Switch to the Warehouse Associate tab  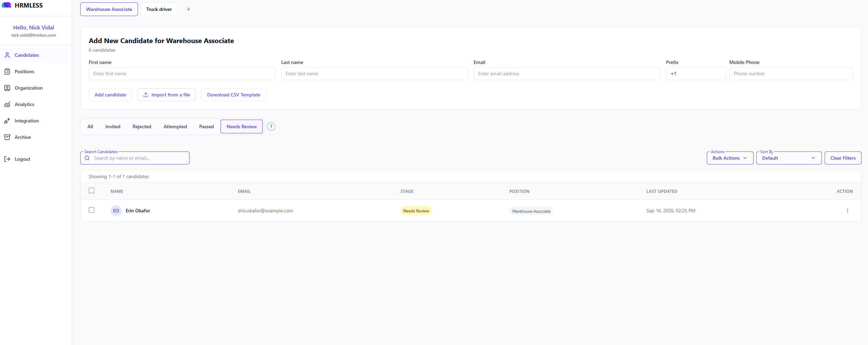point(109,9)
